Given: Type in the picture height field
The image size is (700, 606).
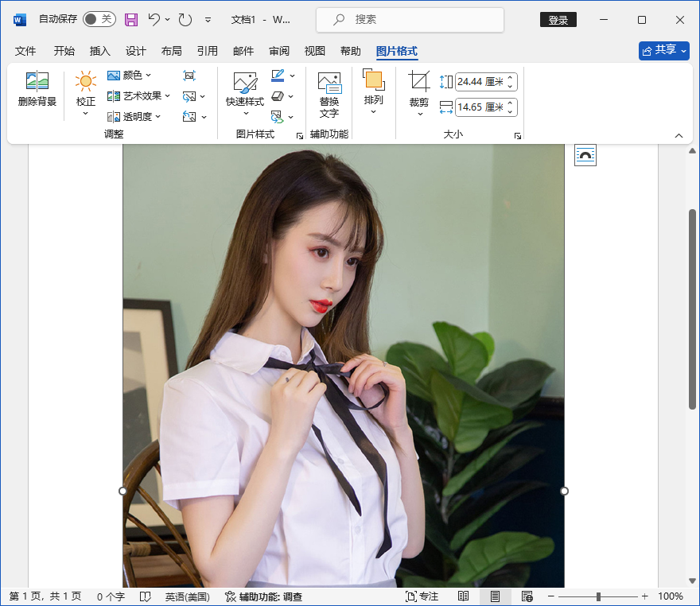Looking at the screenshot, I should click(x=477, y=80).
